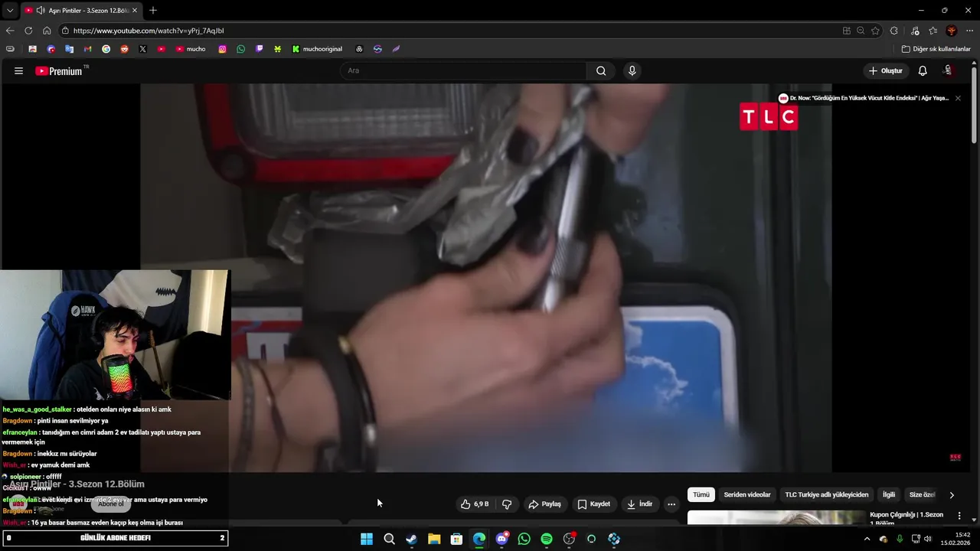
Task: Open the browser profile avatar
Action: [x=952, y=31]
